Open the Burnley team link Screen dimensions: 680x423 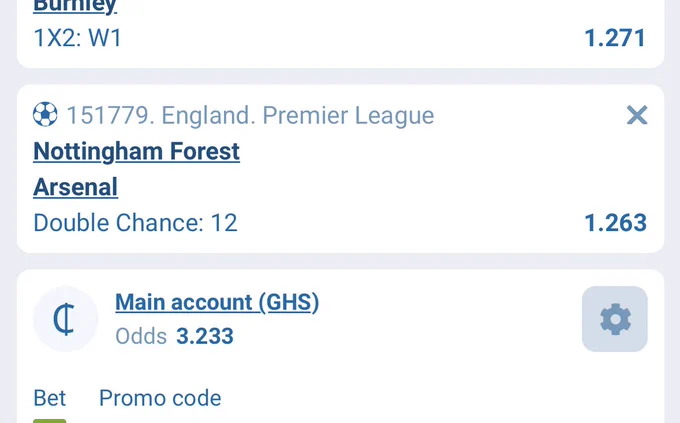75,6
